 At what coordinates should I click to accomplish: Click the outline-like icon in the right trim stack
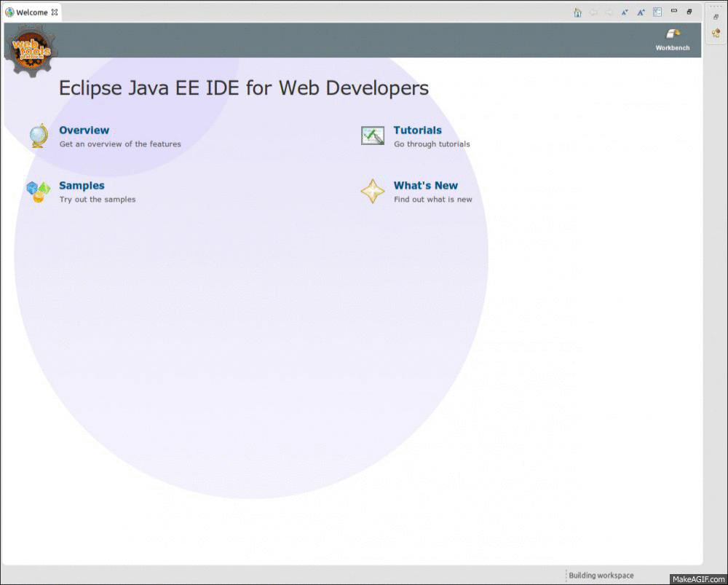pyautogui.click(x=716, y=33)
